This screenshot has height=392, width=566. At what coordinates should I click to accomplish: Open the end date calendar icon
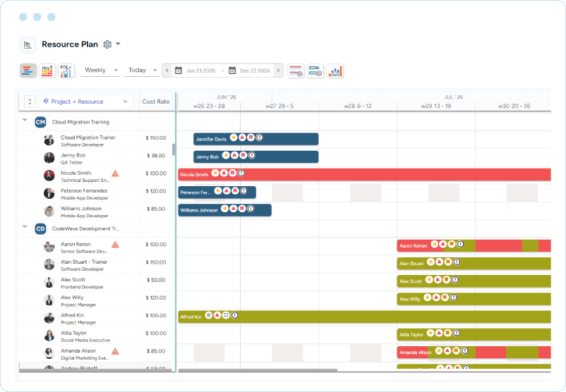232,71
